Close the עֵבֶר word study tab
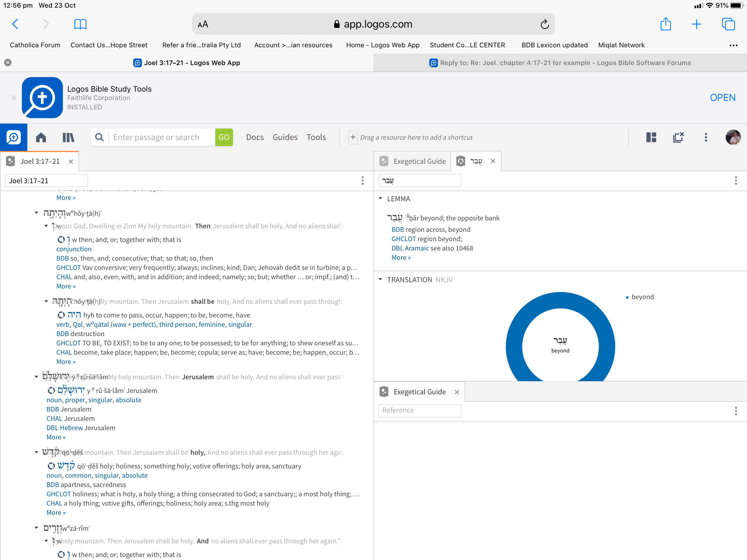The height and width of the screenshot is (560, 747). pyautogui.click(x=493, y=161)
